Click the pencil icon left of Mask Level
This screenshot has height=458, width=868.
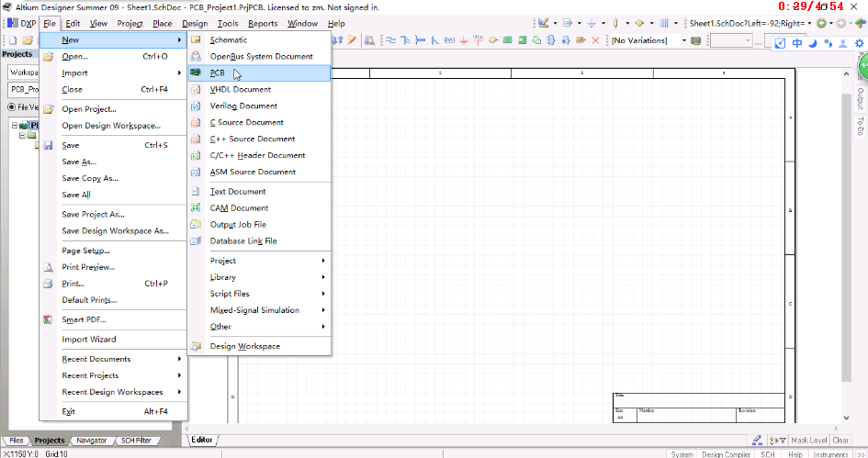click(x=757, y=440)
